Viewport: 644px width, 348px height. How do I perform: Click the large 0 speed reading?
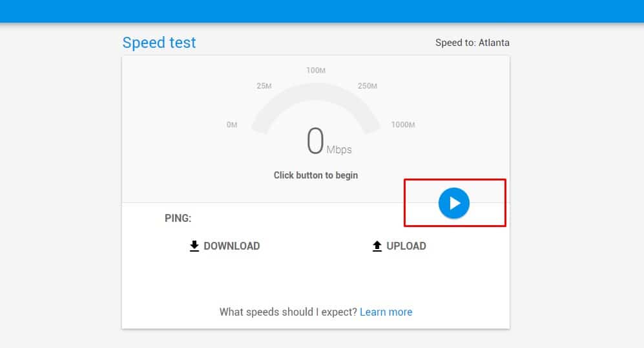(x=315, y=142)
